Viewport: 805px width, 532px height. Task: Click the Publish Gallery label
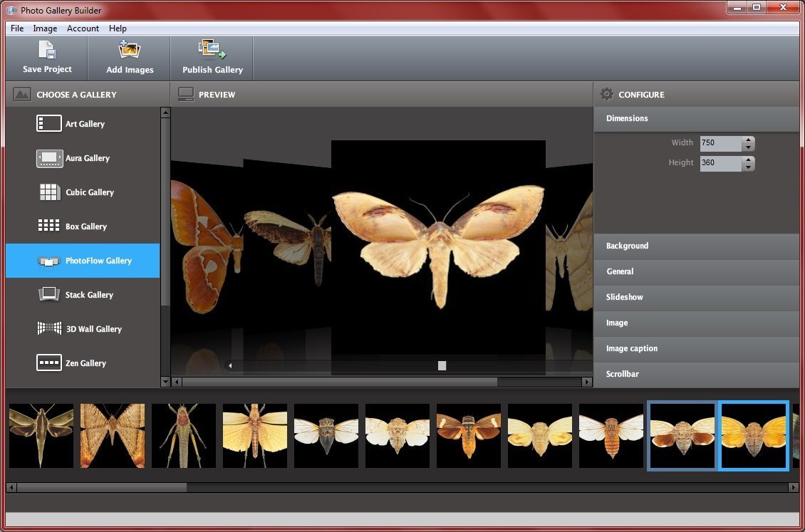pos(212,70)
